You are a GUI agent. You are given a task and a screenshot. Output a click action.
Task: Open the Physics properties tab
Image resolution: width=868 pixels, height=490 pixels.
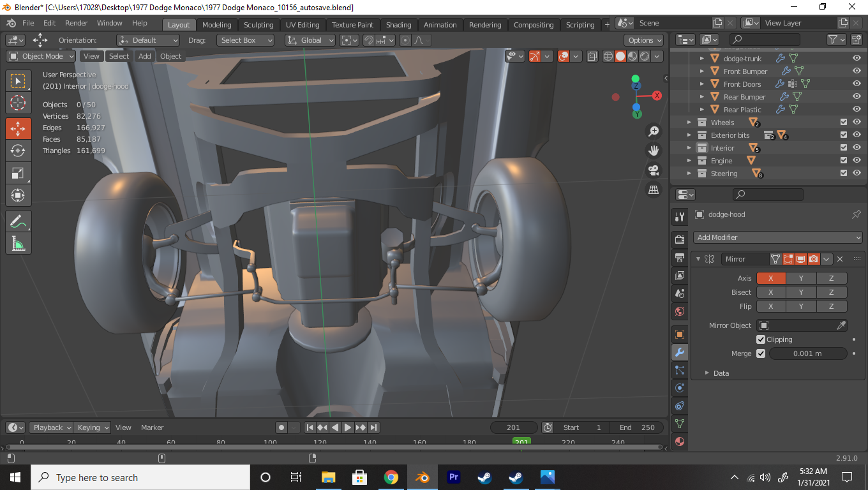(x=680, y=388)
